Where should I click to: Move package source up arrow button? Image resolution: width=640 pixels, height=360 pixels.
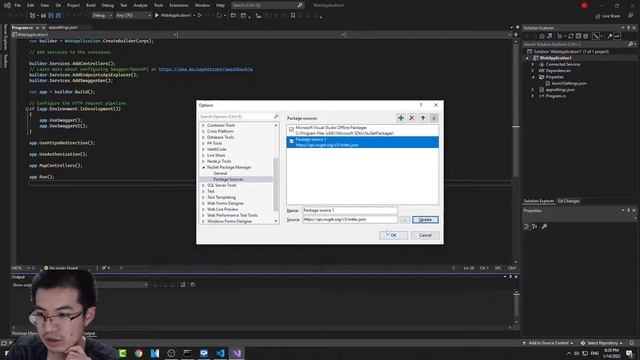click(x=423, y=118)
